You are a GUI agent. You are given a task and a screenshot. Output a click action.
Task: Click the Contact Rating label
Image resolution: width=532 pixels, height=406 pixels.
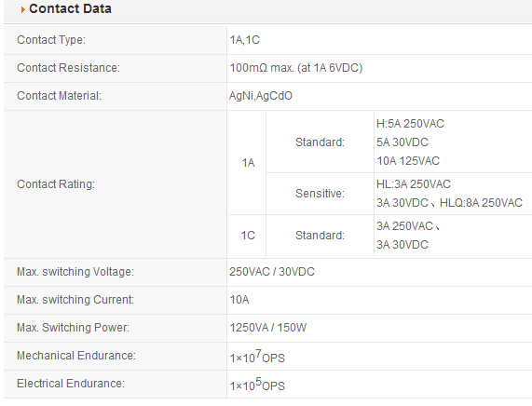click(x=56, y=184)
